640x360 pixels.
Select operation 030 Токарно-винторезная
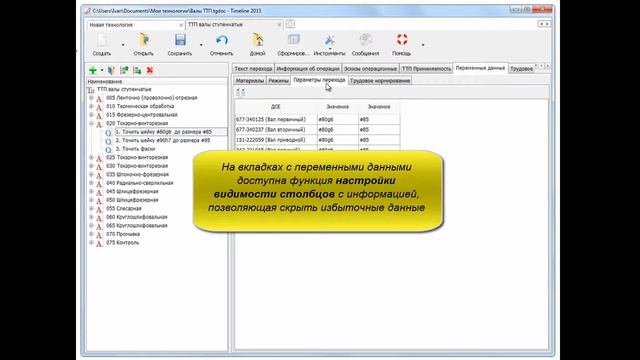pyautogui.click(x=137, y=166)
